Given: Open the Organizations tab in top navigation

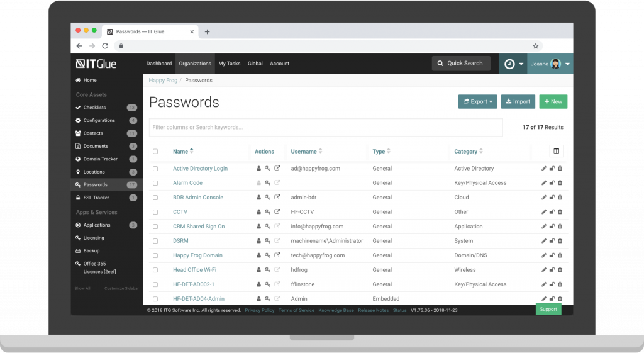Looking at the screenshot, I should (194, 64).
